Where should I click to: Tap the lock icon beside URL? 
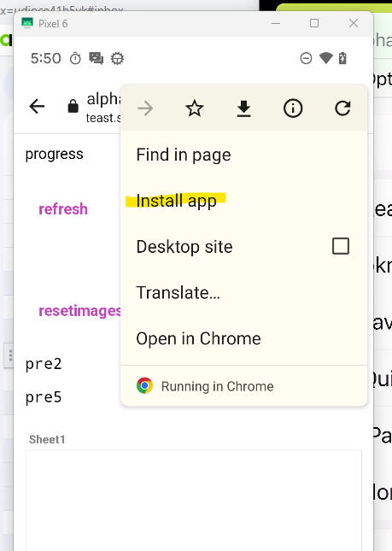(73, 106)
